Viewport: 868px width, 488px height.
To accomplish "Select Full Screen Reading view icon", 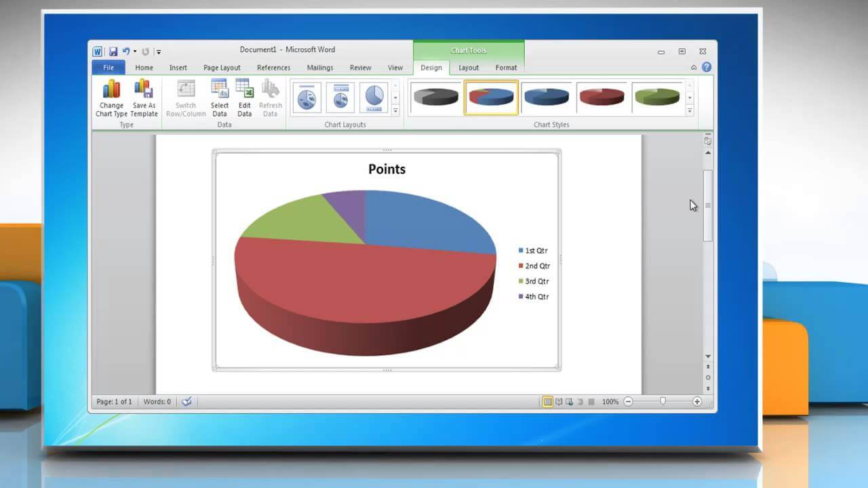I will point(558,401).
